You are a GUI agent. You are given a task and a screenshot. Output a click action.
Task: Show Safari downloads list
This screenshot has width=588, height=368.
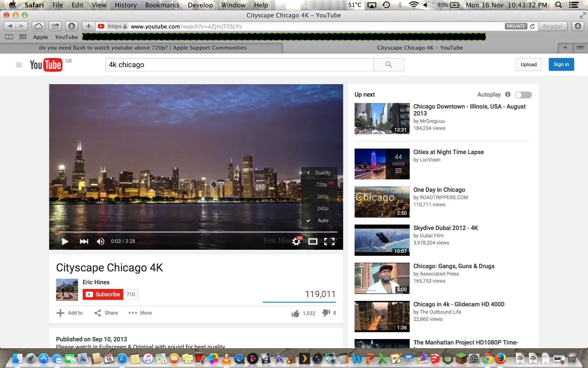coord(578,26)
